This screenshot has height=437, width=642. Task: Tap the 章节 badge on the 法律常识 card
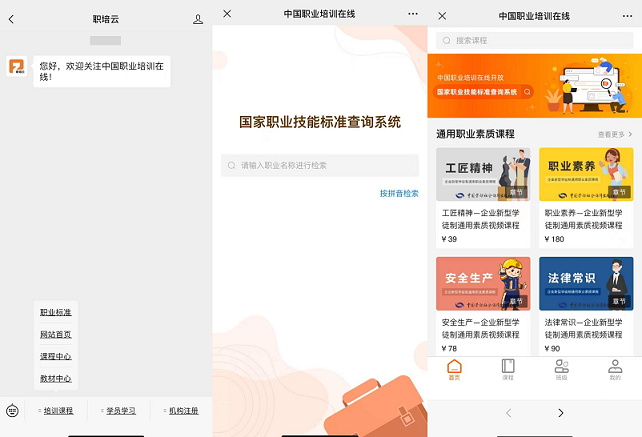click(x=619, y=301)
